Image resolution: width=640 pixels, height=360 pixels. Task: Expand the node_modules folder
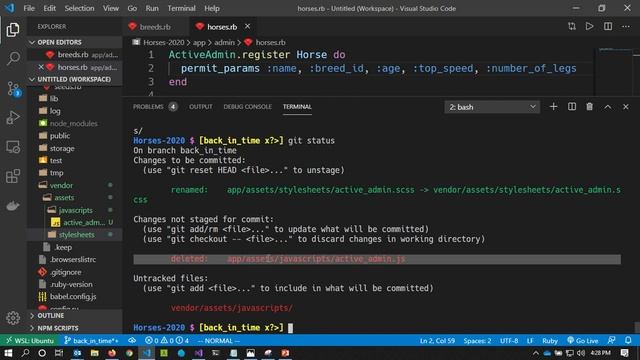point(75,123)
